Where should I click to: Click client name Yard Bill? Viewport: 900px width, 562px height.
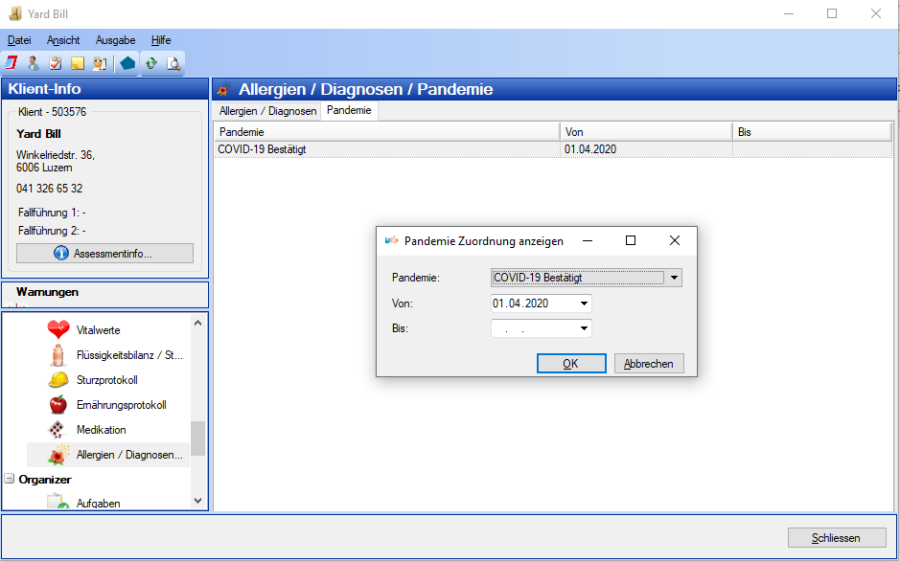click(x=38, y=134)
